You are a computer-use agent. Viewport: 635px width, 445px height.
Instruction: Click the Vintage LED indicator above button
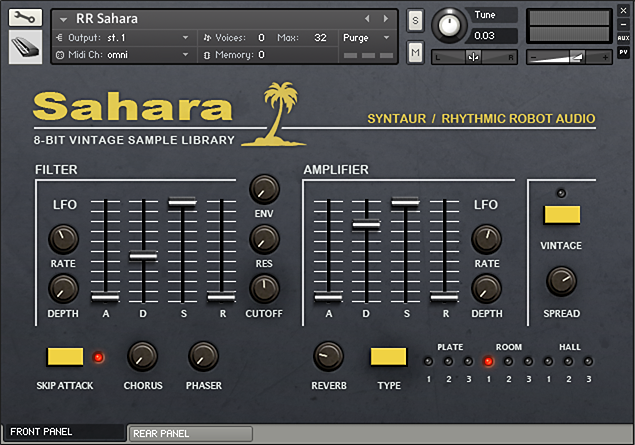[561, 194]
